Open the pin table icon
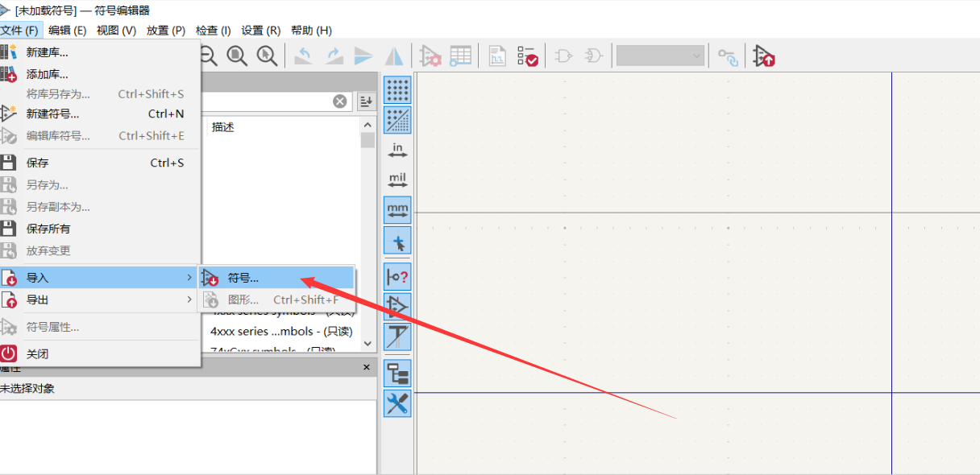This screenshot has height=475, width=980. click(x=460, y=56)
